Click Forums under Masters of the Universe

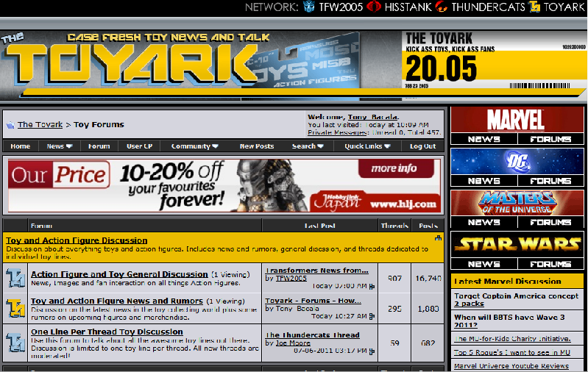pyautogui.click(x=550, y=222)
